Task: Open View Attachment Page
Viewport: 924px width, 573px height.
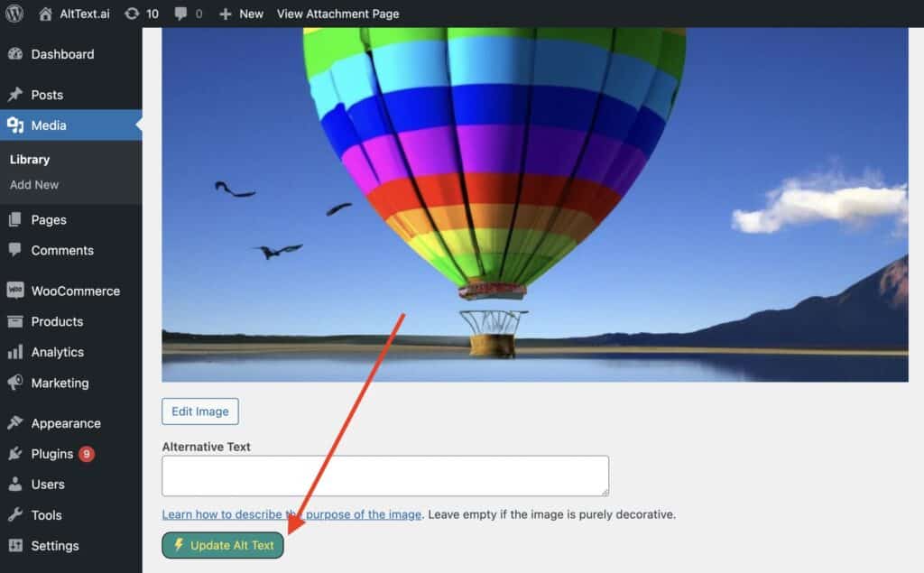Action: tap(337, 14)
